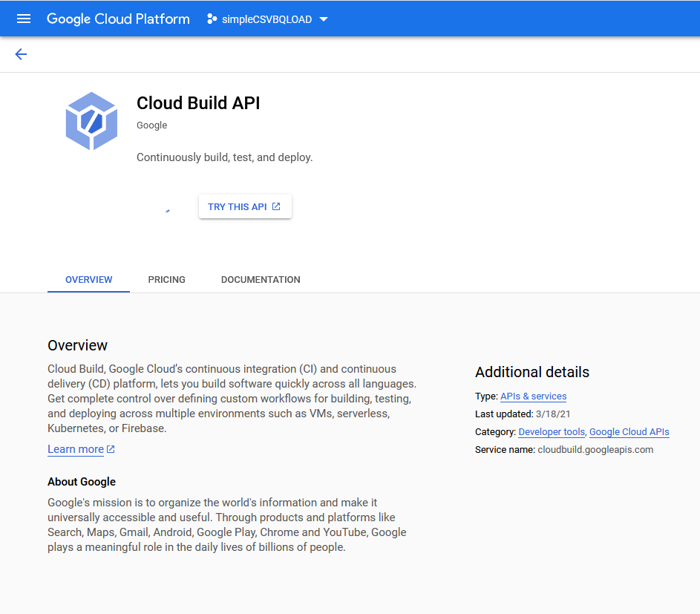Click the Cloud Build API title

pos(198,103)
